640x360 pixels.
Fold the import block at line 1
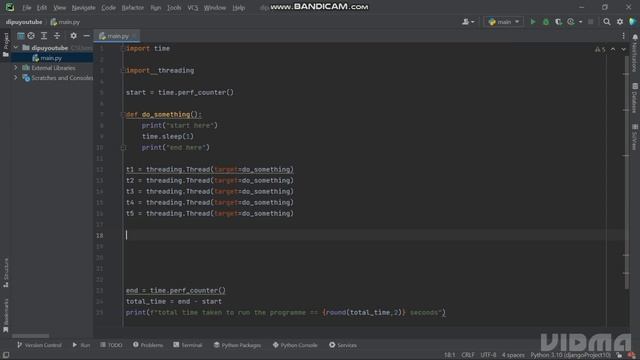(x=123, y=49)
